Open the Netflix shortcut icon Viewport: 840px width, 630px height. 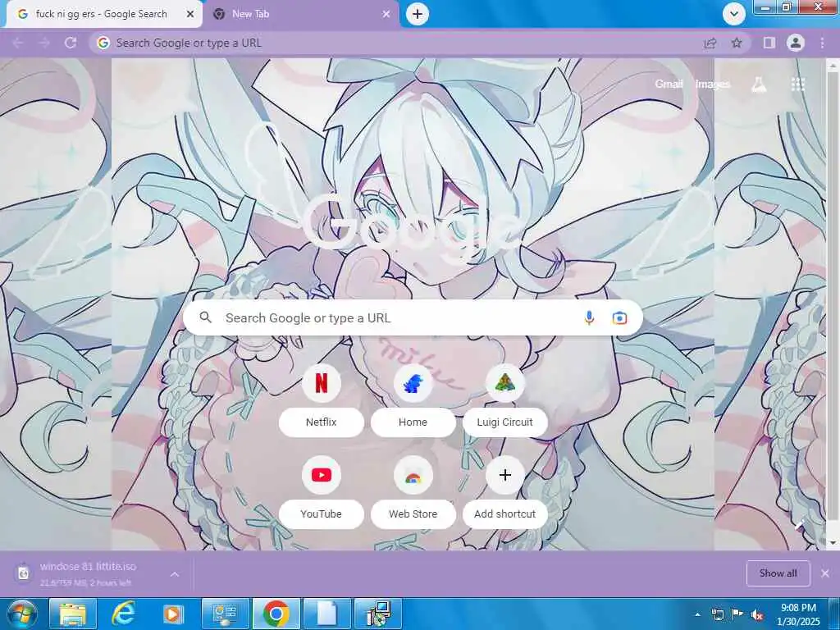pos(322,383)
